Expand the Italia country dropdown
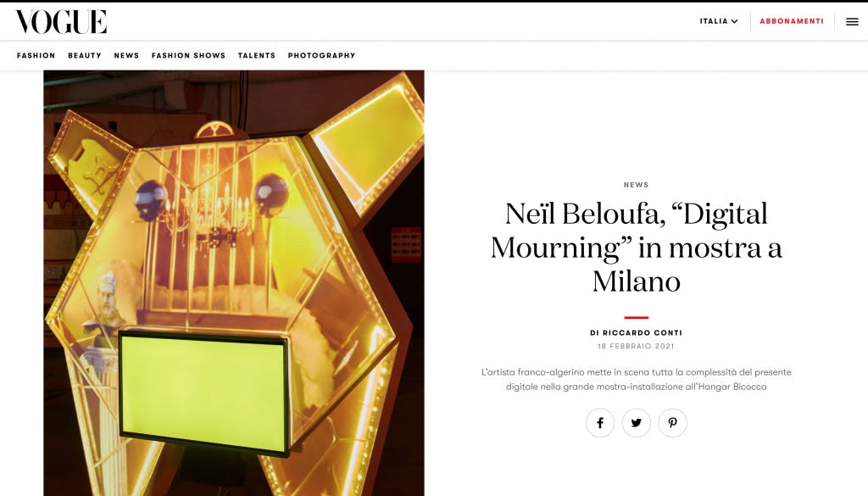This screenshot has width=868, height=496. pos(719,21)
